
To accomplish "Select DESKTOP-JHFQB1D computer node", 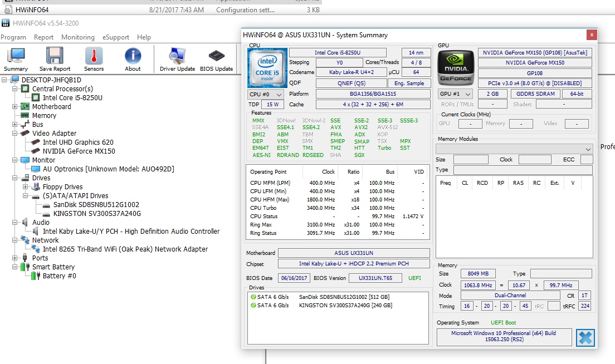I will tap(51, 80).
